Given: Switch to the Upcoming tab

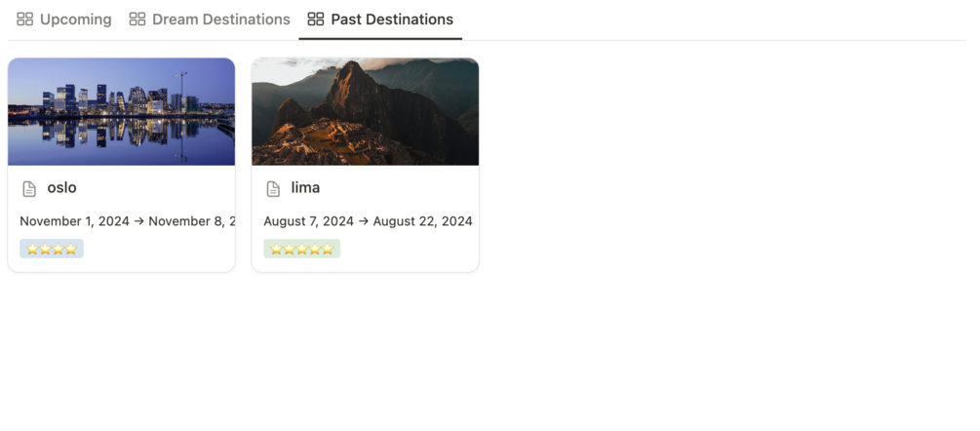Looking at the screenshot, I should [75, 20].
